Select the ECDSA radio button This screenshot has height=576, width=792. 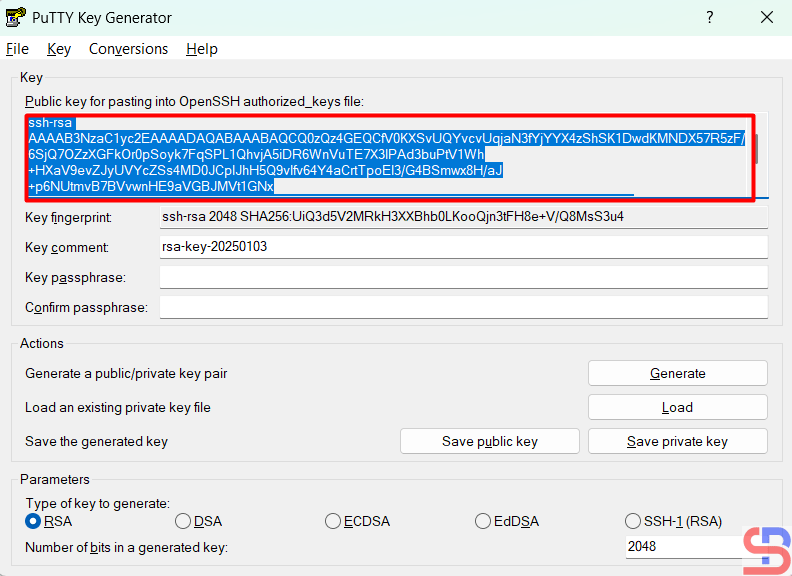[333, 521]
